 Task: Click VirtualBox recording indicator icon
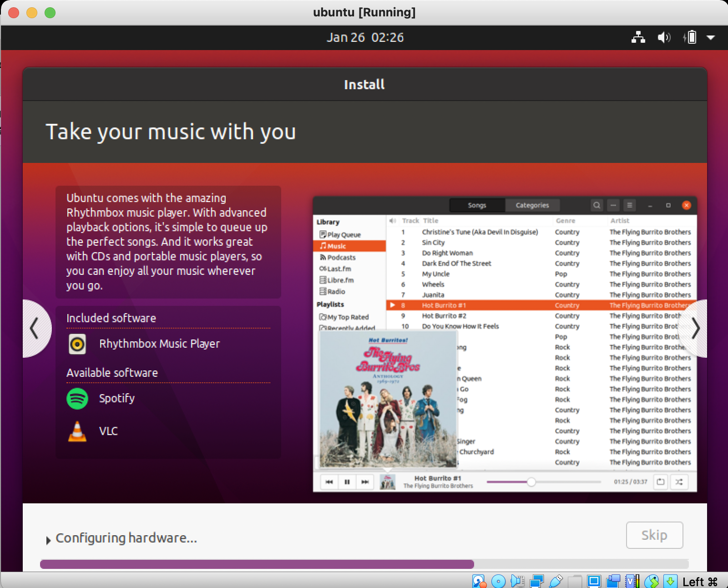(613, 581)
